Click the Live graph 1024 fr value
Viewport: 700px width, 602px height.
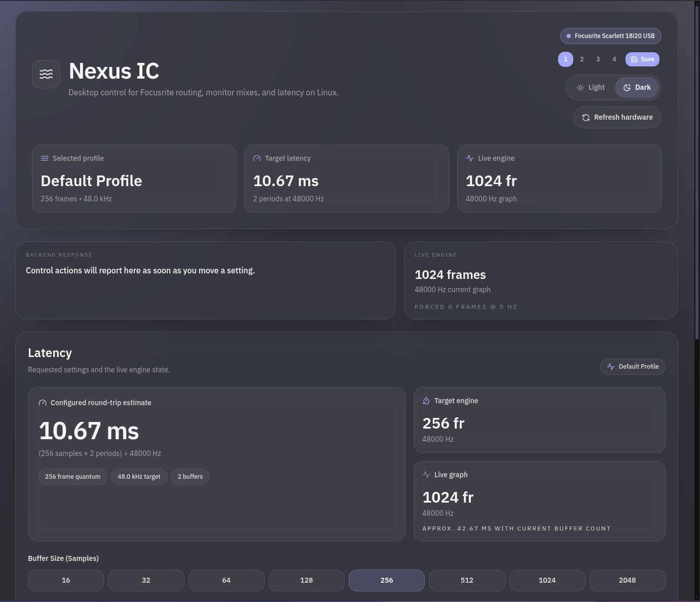tap(448, 498)
